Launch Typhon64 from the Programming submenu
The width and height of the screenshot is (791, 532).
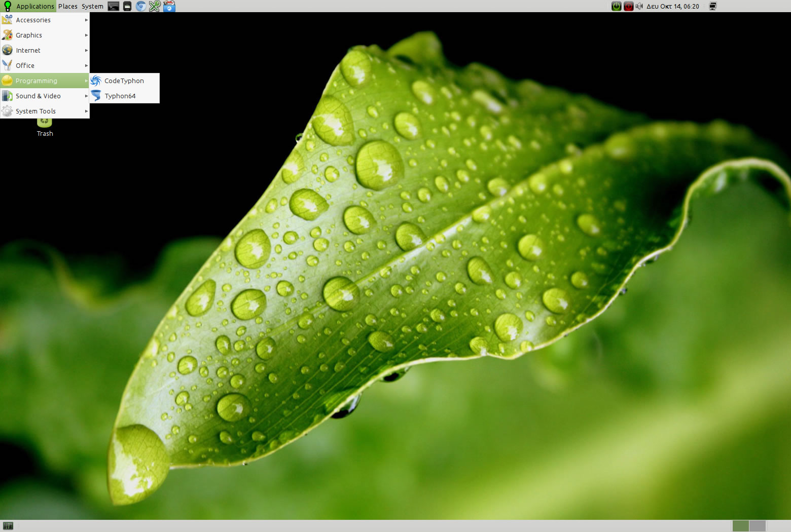(124, 96)
